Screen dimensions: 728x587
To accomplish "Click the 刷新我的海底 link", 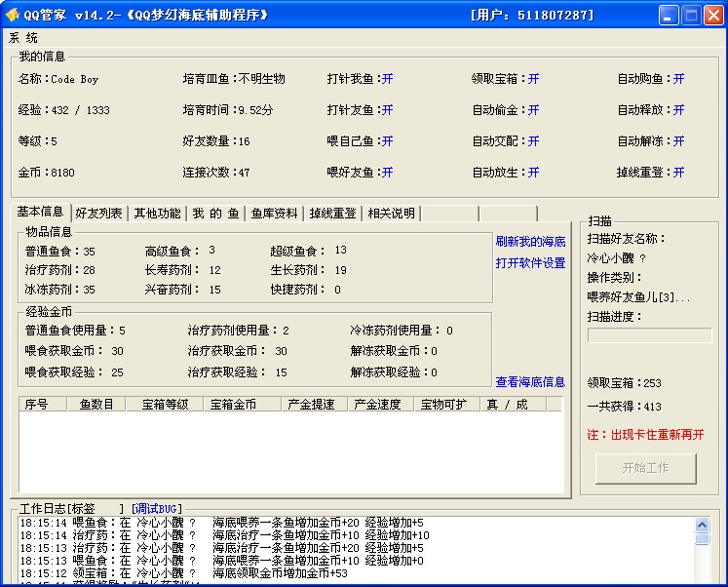I will 529,241.
